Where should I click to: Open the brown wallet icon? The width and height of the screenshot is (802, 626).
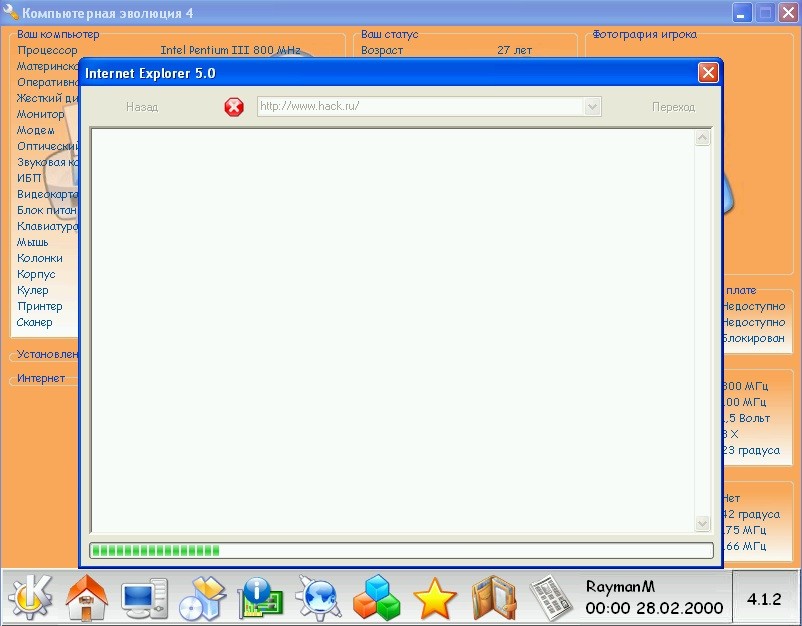[x=493, y=597]
